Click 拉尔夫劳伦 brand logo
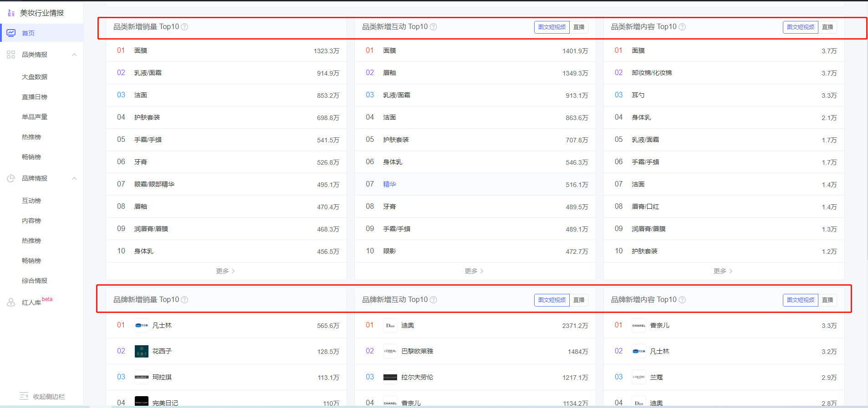This screenshot has height=408, width=868. 390,377
